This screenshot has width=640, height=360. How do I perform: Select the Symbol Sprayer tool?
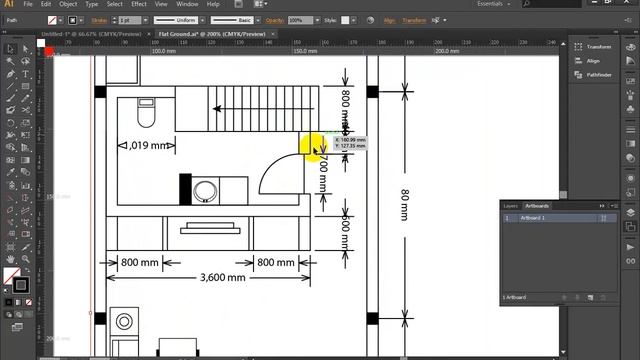(10, 186)
